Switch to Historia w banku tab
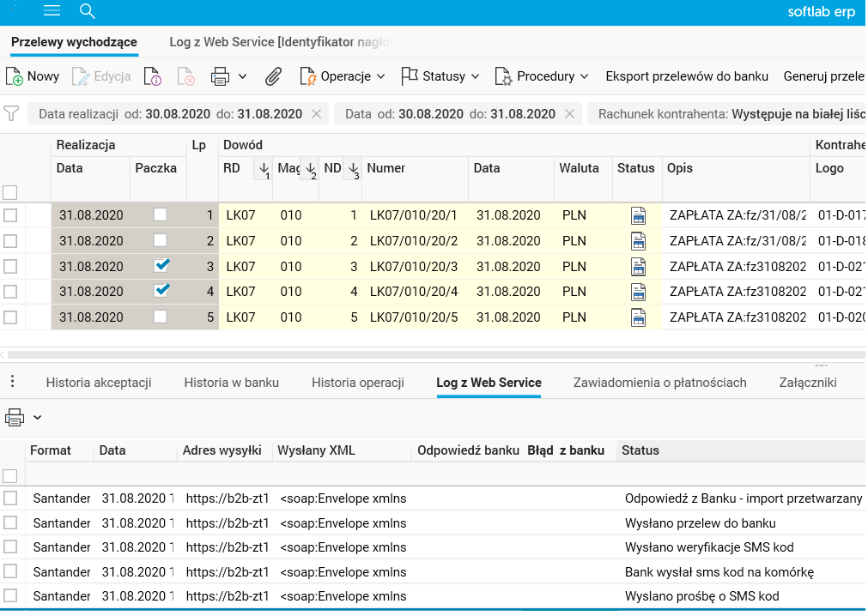868x616 pixels. [231, 383]
